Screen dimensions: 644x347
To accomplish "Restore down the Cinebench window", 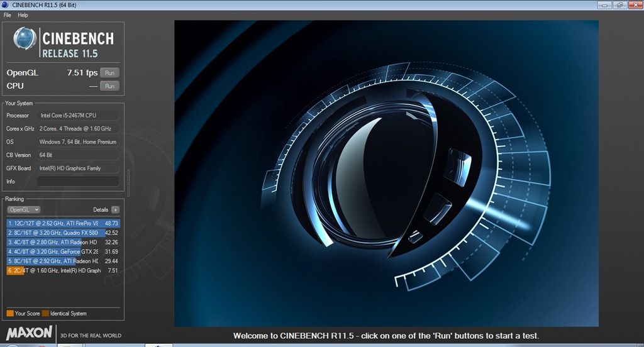I will (x=619, y=5).
